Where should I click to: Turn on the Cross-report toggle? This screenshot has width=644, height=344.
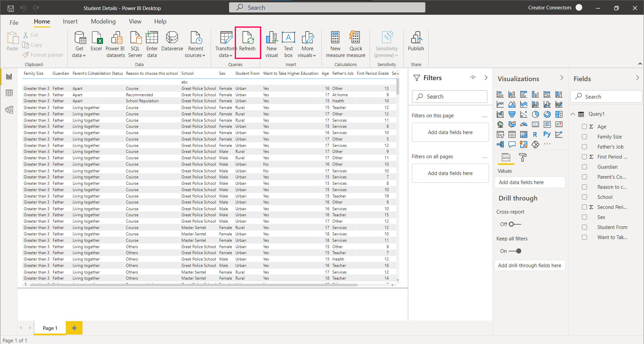pyautogui.click(x=515, y=224)
